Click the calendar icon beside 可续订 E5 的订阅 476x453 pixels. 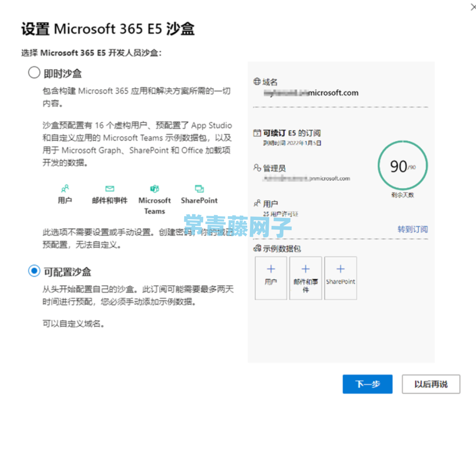[257, 133]
